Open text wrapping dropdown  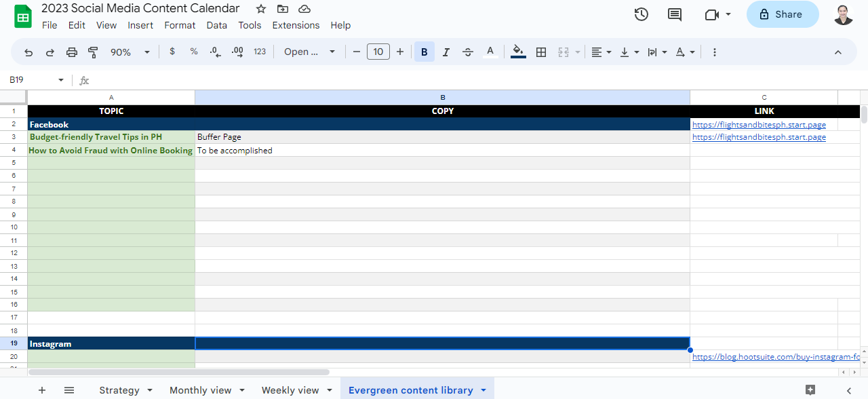(x=657, y=52)
